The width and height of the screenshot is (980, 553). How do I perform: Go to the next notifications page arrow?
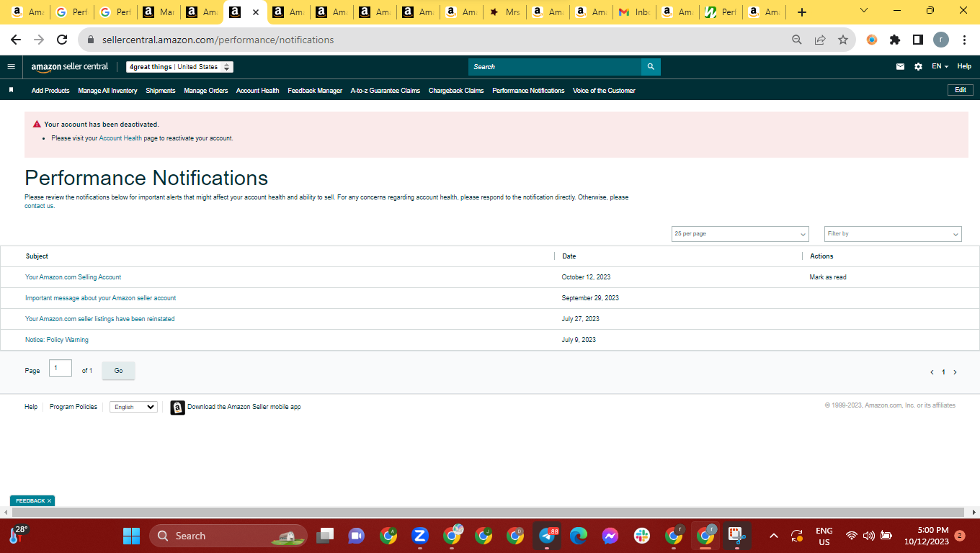(955, 372)
